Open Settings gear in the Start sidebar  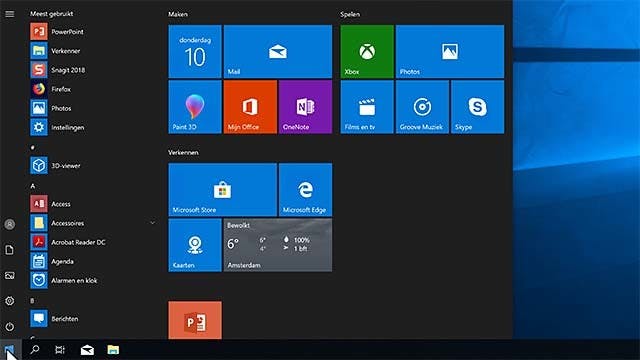tap(10, 301)
